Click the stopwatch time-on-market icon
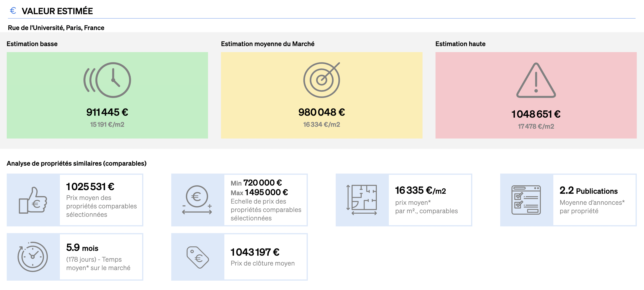 point(32,257)
